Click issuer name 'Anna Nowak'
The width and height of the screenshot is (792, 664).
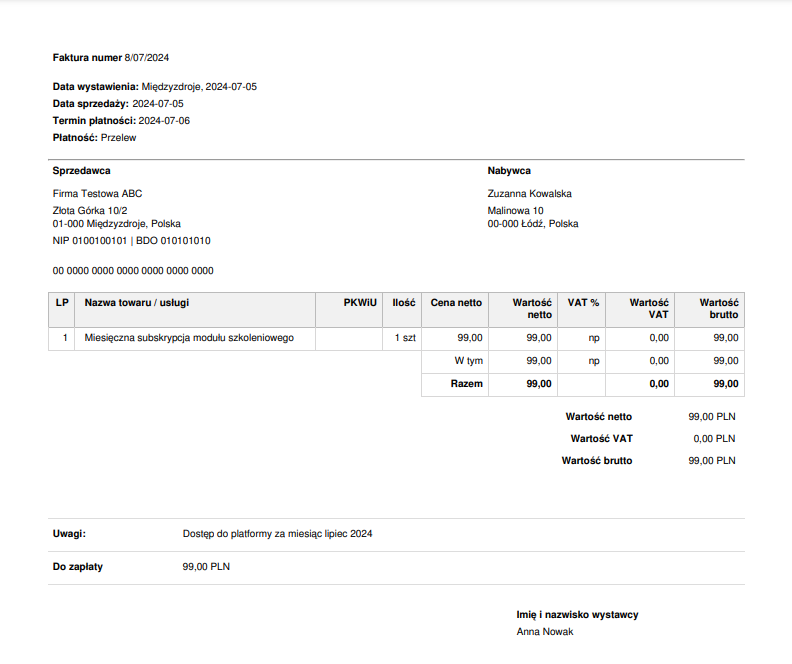544,632
